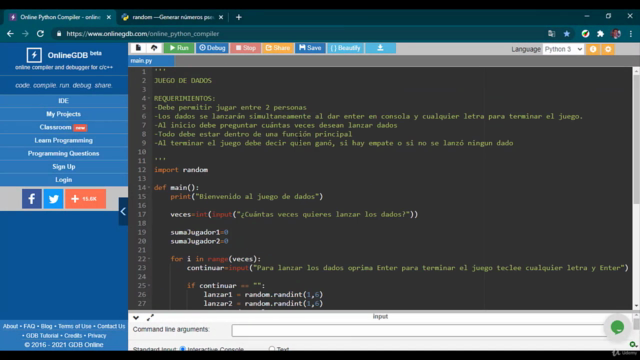The height and width of the screenshot is (360, 640).
Task: Open the Language dropdown showing Python 3
Action: tap(563, 49)
